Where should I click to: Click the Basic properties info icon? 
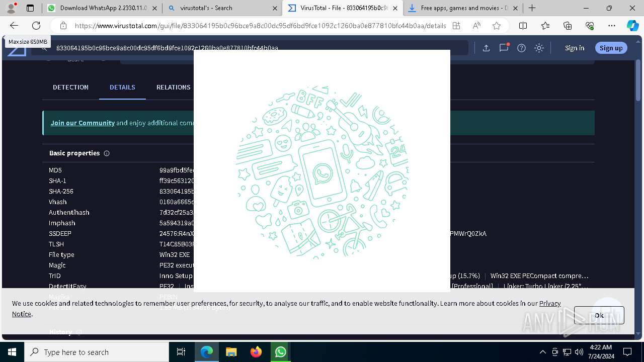pos(107,153)
